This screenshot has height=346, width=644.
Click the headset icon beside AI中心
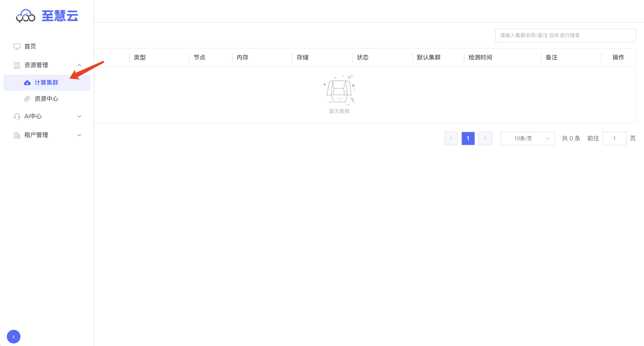[17, 117]
